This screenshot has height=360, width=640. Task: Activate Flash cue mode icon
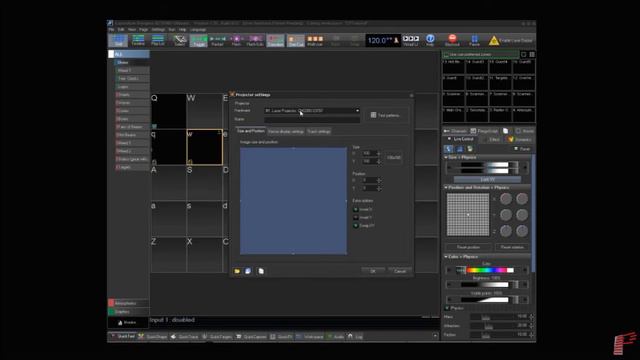[x=236, y=40]
